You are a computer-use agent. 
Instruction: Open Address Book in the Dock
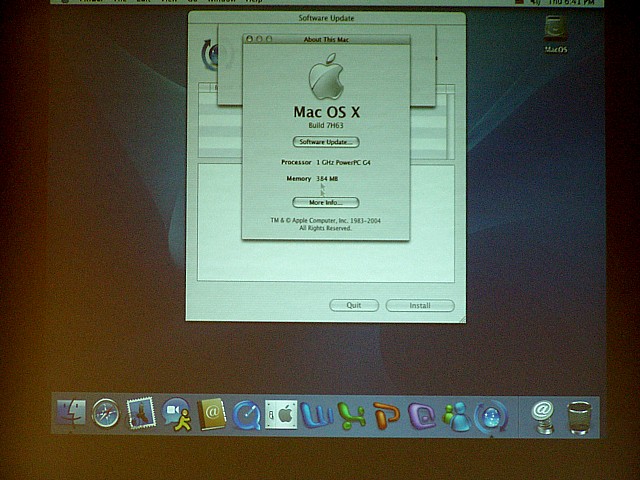click(x=212, y=414)
